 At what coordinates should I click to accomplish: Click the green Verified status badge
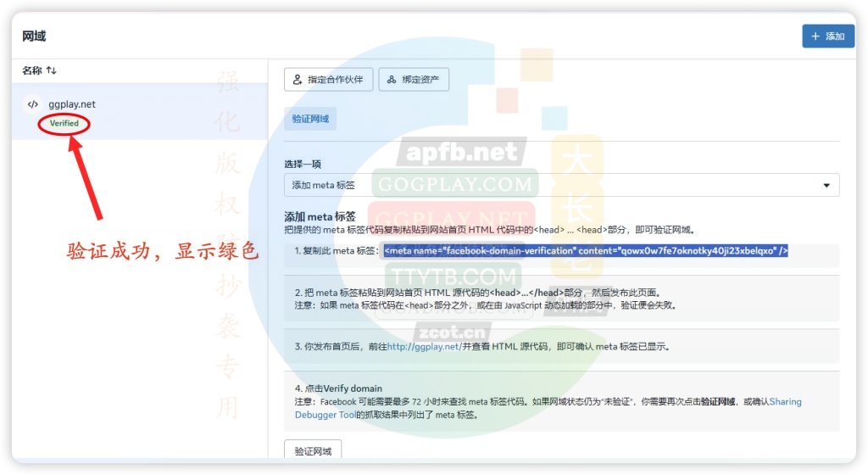pos(64,124)
